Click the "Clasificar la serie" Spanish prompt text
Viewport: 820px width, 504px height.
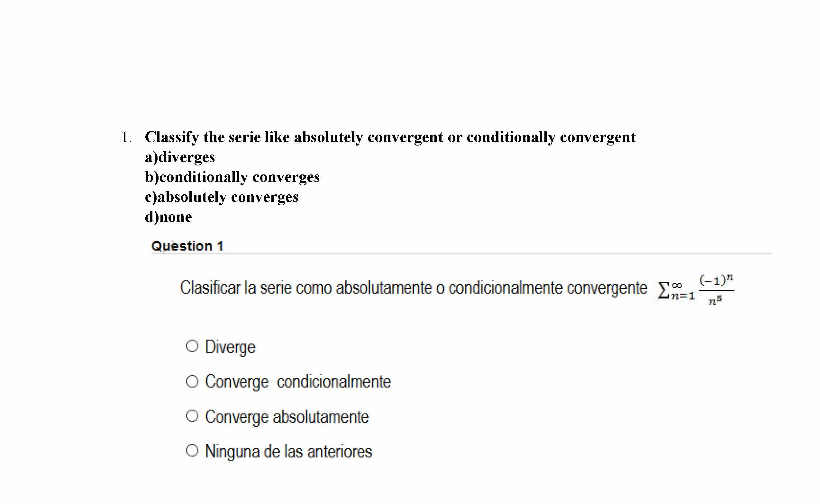(413, 288)
